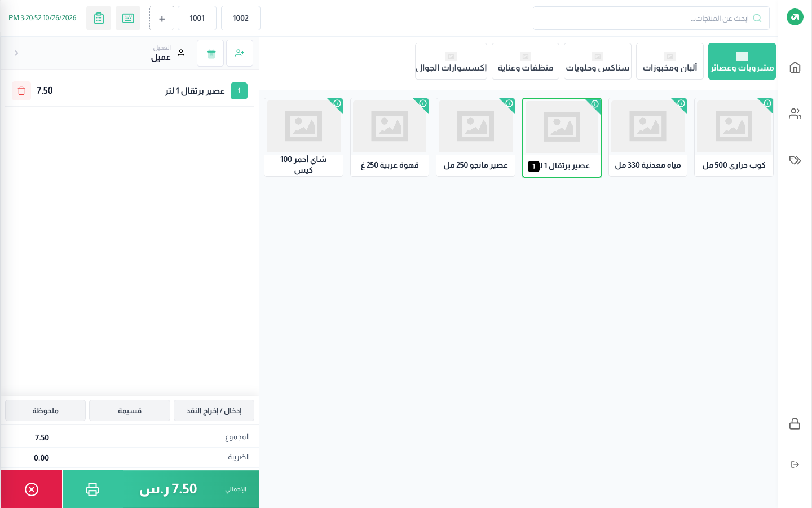This screenshot has width=812, height=508.
Task: Click quantity badge 1 in order line
Action: tap(239, 91)
